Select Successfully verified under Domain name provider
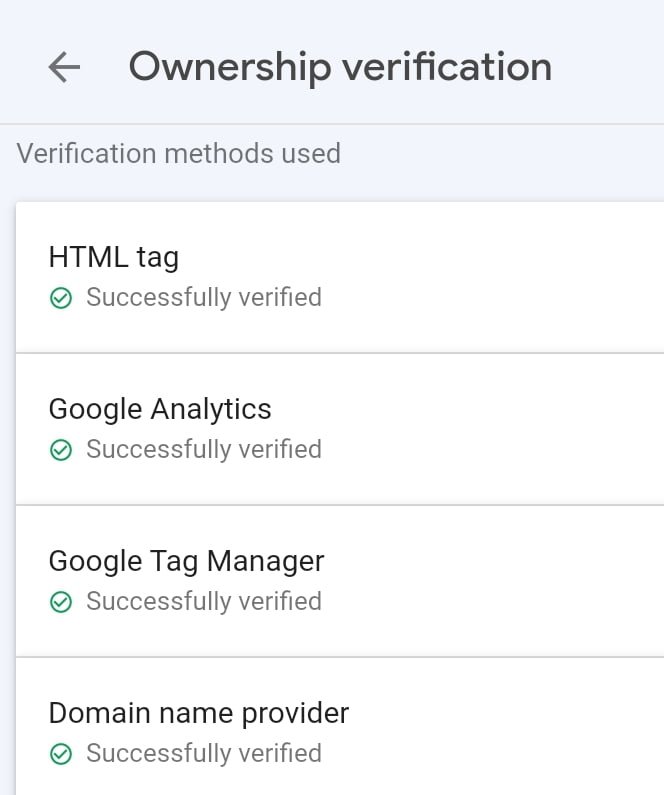This screenshot has height=795, width=664. [204, 753]
